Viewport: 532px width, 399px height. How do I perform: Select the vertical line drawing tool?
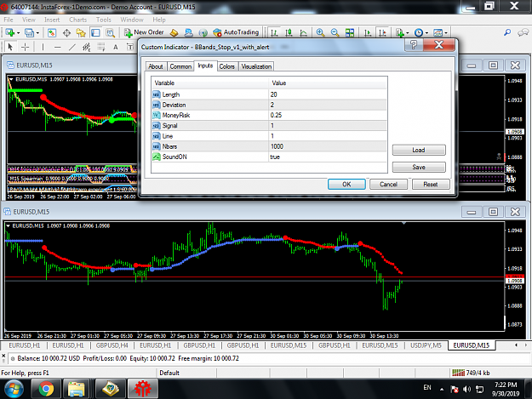click(43, 47)
